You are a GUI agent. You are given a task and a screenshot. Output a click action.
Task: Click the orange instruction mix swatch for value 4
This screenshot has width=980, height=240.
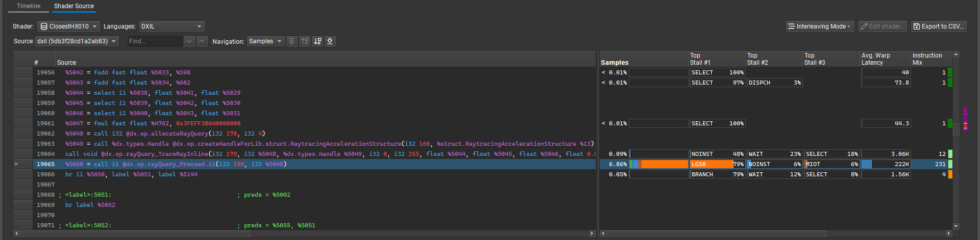[950, 174]
